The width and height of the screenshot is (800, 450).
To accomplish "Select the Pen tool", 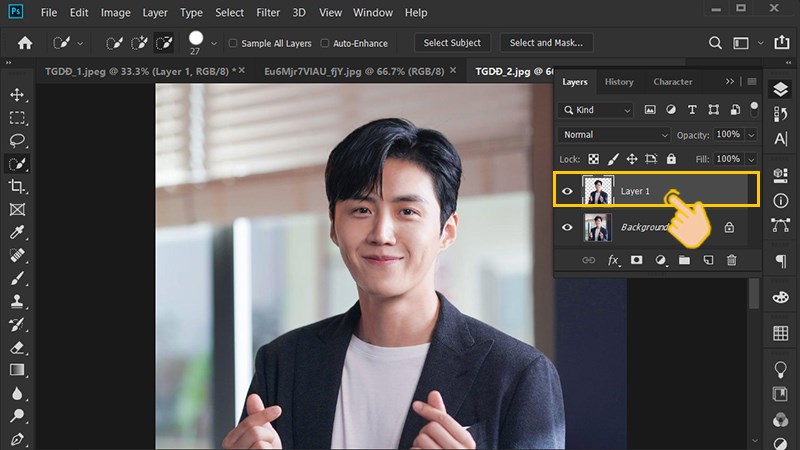I will (17, 439).
